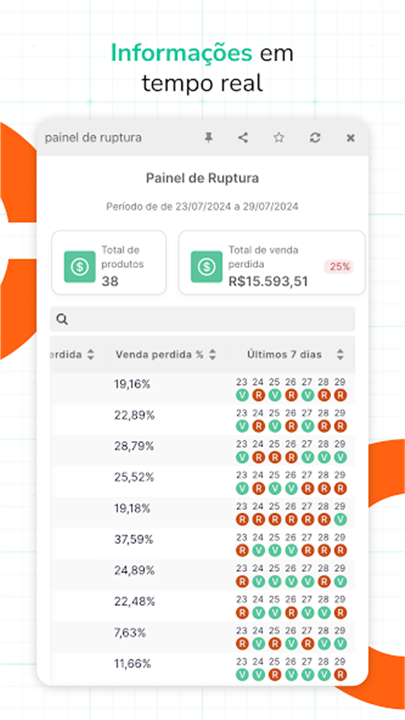Share the painel de ruptura panel
The image size is (405, 720).
coord(243,137)
